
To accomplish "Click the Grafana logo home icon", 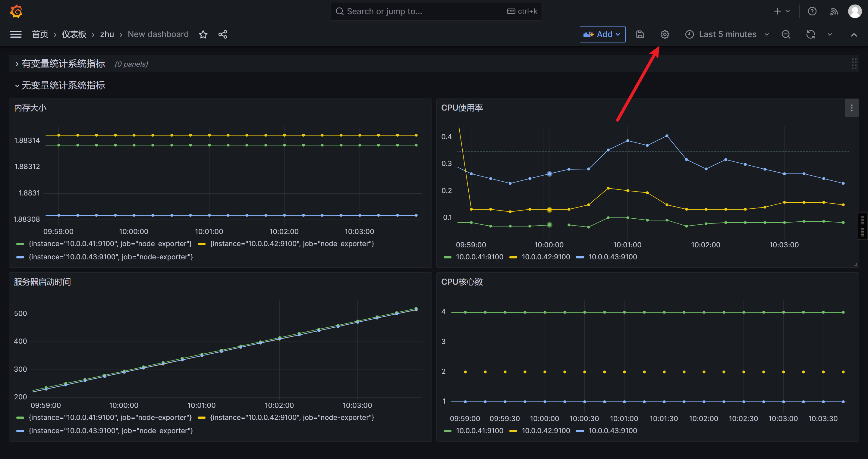I will tap(16, 11).
